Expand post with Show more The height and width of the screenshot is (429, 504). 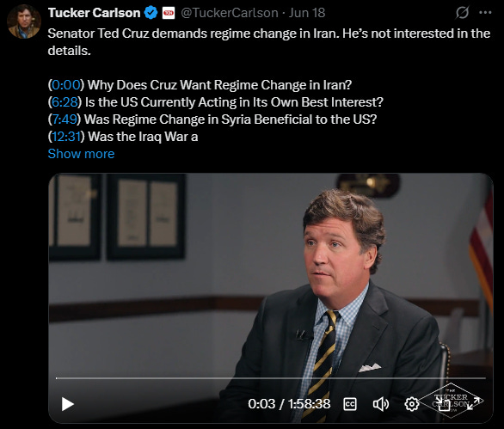pyautogui.click(x=81, y=154)
